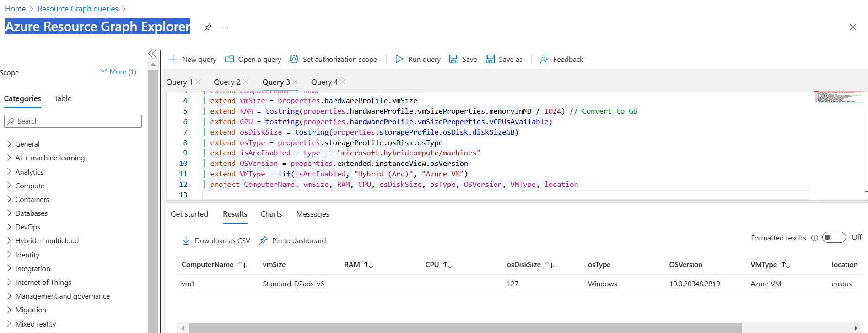This screenshot has width=868, height=333.
Task: Close the Query 2 tab
Action: pos(246,82)
